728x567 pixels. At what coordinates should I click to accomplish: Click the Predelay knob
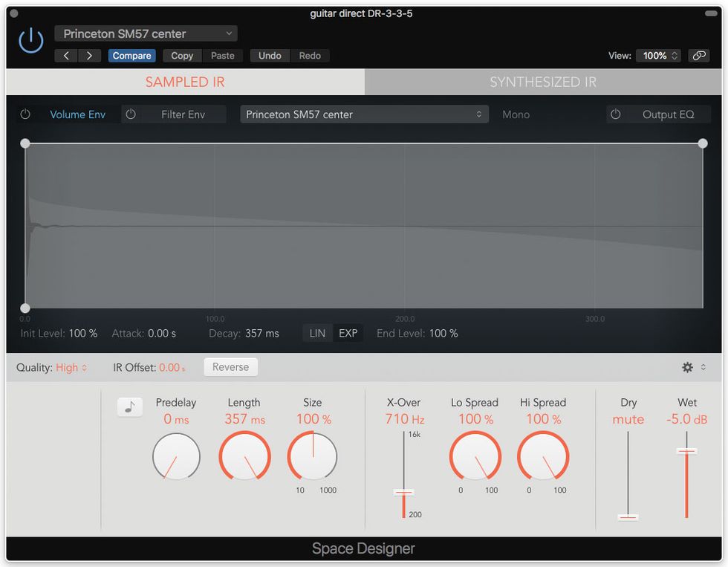click(176, 457)
